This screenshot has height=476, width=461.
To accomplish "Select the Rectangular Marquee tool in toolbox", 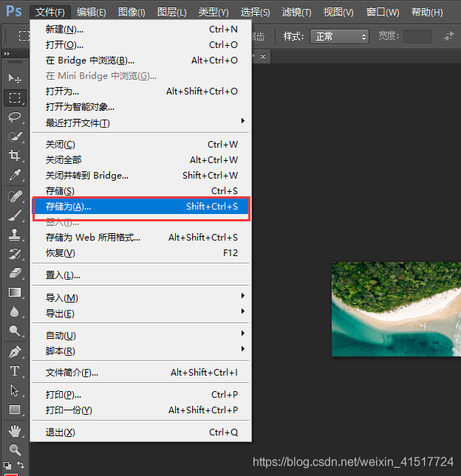I will [15, 97].
